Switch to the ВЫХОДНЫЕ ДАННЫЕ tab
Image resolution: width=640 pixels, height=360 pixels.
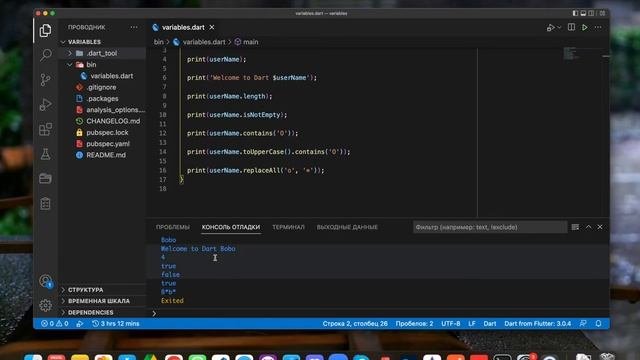coord(347,227)
